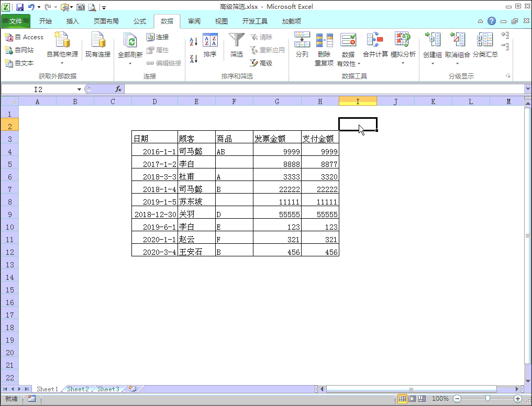Expand the formula bar
Viewport: 532px width, 406px height.
528,89
